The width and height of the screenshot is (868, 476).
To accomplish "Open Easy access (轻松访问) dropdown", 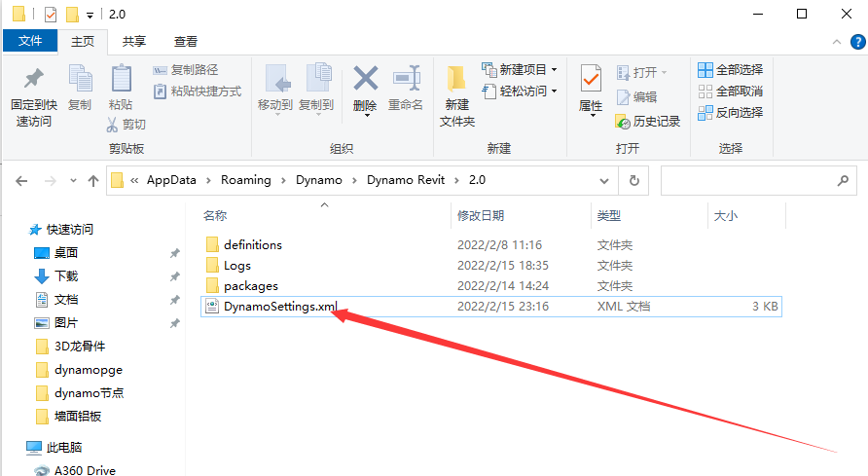I will 520,92.
